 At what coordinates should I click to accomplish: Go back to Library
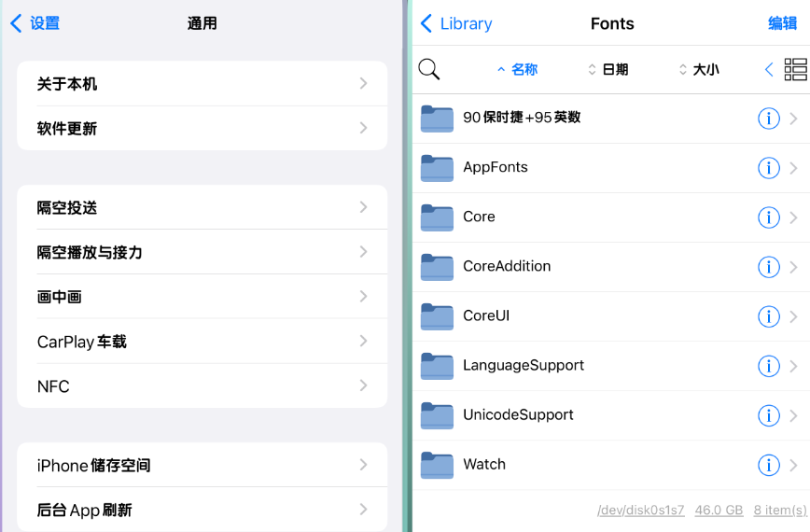456,23
